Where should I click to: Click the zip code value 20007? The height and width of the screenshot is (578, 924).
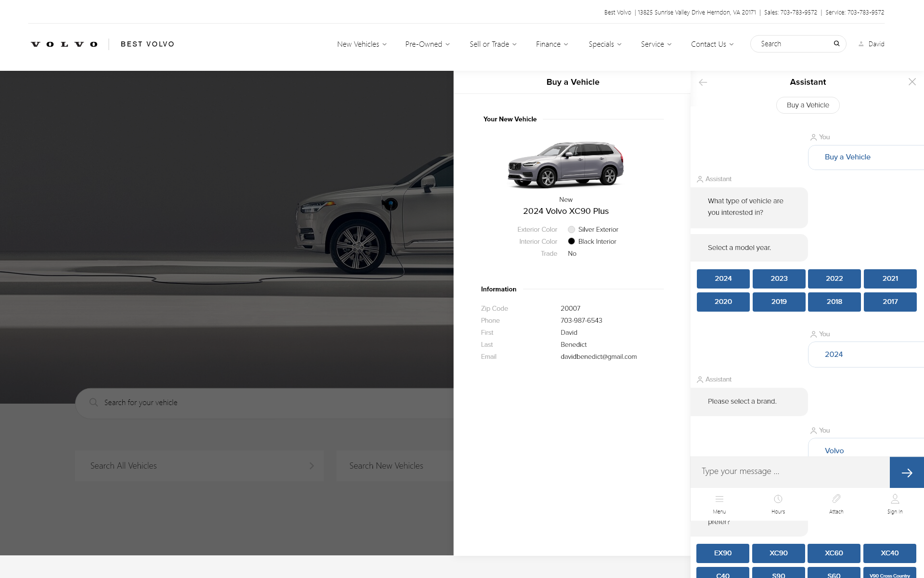tap(570, 309)
